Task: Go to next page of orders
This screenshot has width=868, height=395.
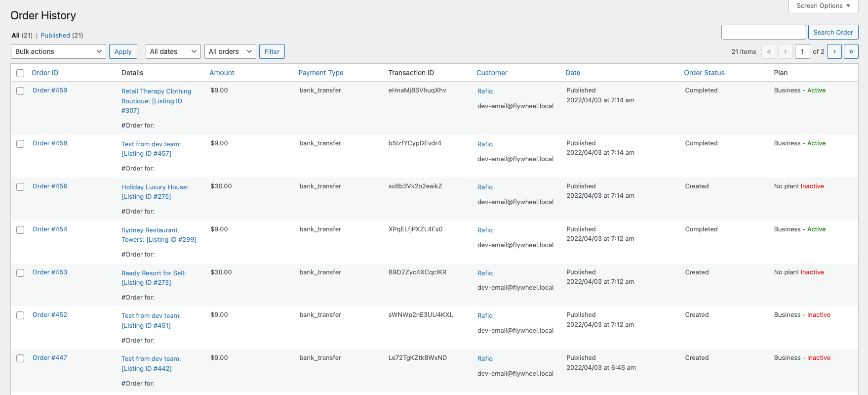Action: pos(834,51)
